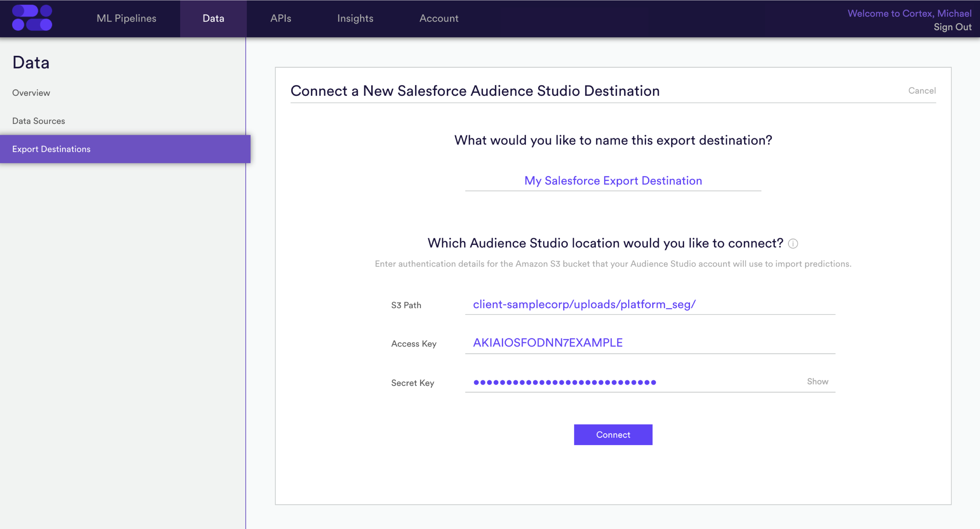The image size is (980, 529).
Task: Click the Cortex logo icon
Action: click(x=32, y=18)
